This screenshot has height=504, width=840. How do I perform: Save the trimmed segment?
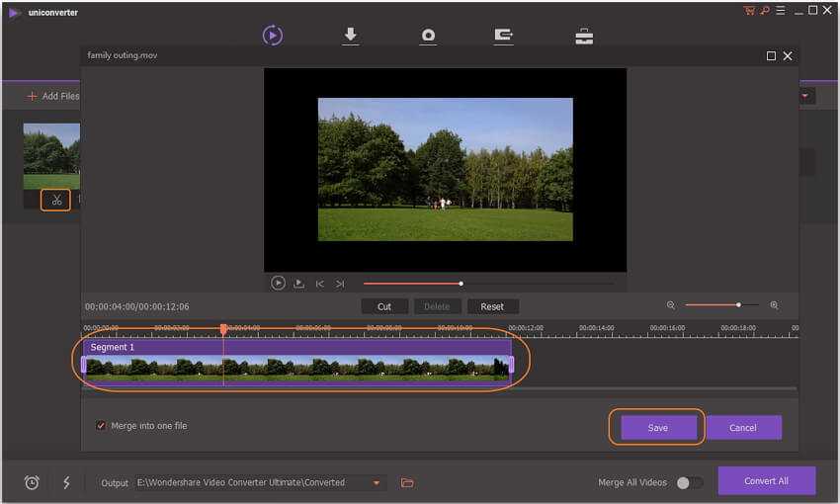657,428
